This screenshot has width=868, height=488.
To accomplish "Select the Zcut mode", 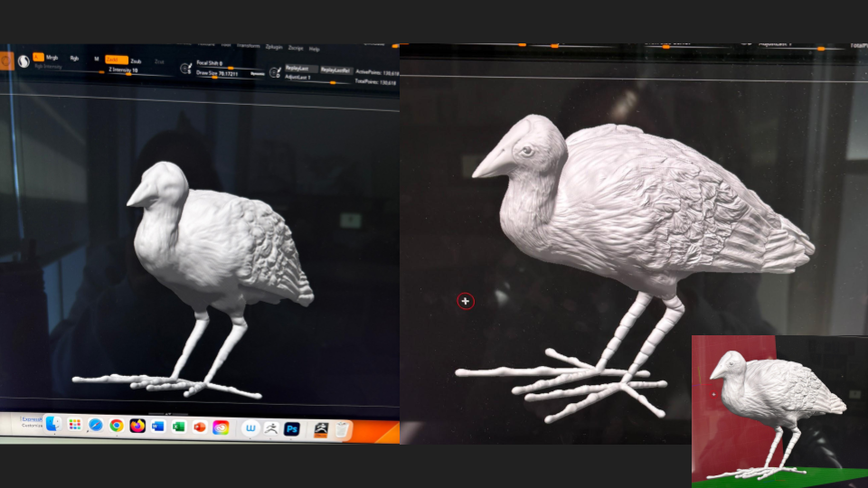I will pyautogui.click(x=159, y=61).
